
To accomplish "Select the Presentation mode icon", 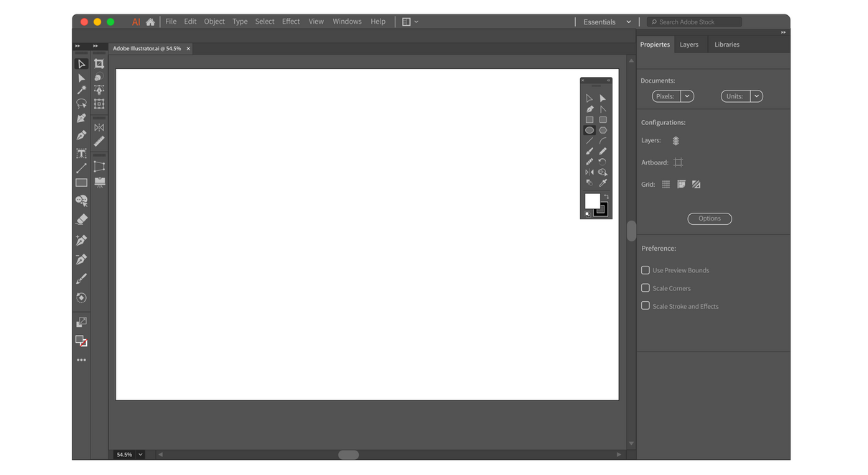I will click(99, 183).
